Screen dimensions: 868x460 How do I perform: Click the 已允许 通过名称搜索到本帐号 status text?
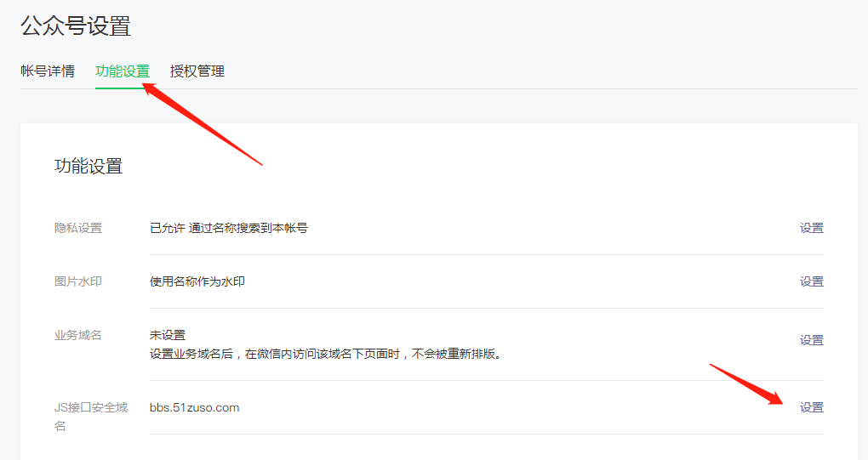(x=229, y=228)
